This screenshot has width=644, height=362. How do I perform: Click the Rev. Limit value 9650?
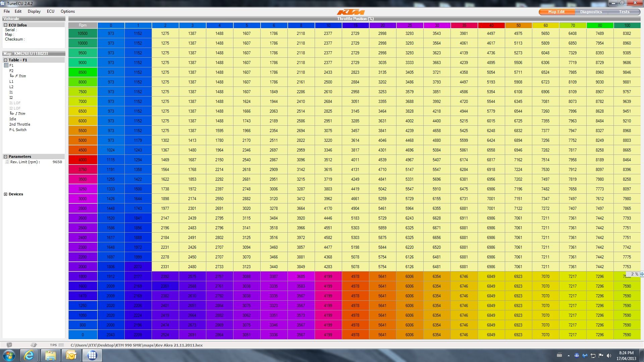[x=57, y=162]
